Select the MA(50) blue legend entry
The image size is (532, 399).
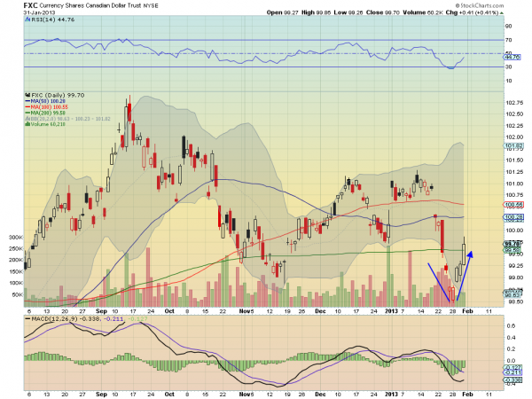pyautogui.click(x=45, y=101)
